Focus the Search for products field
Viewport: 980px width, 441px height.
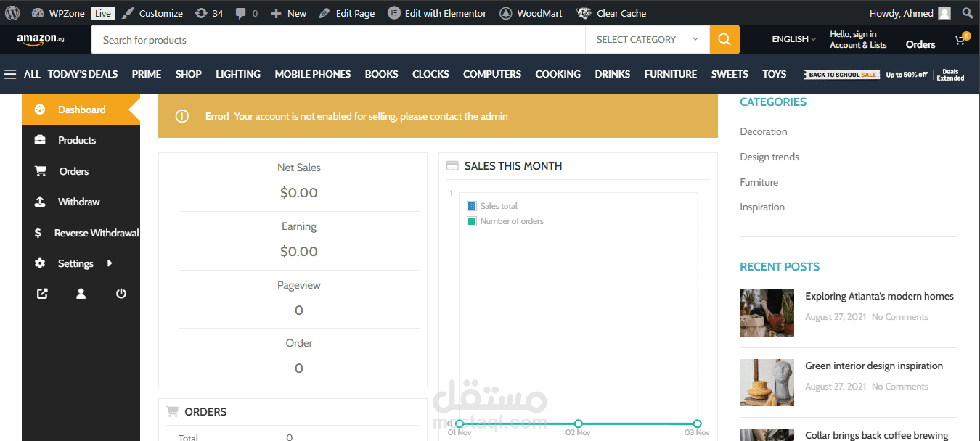(x=338, y=40)
